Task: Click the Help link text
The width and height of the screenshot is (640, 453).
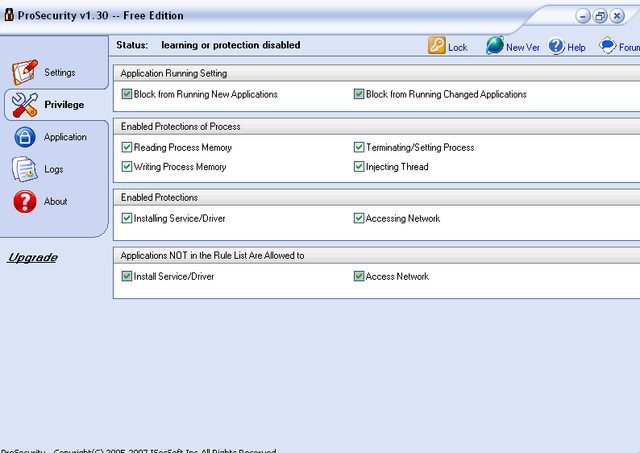Action: tap(576, 48)
